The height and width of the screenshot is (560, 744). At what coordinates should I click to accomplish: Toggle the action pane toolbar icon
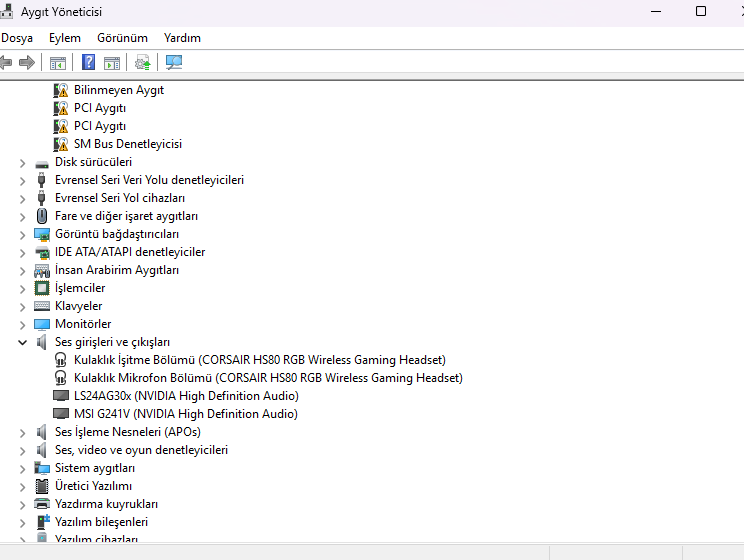point(112,63)
